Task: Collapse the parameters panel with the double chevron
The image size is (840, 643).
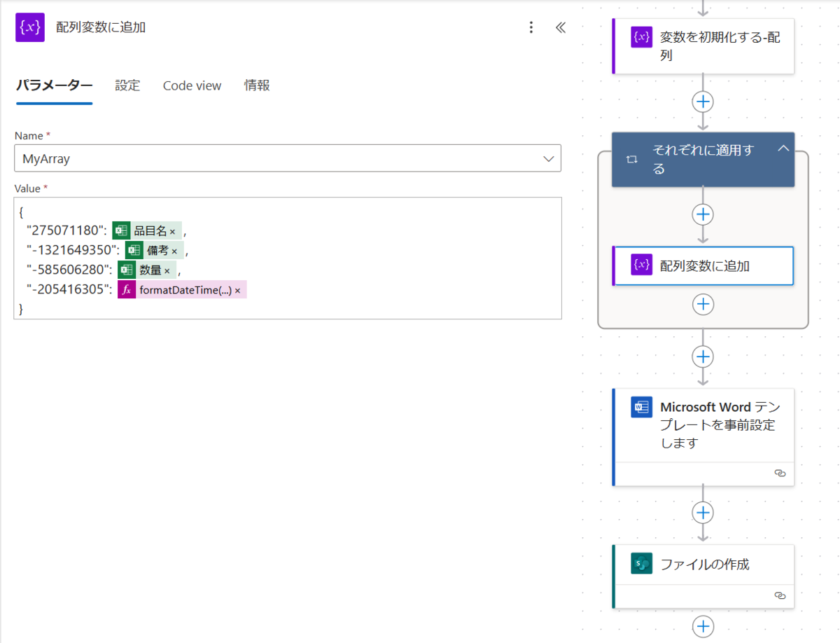Action: coord(560,27)
